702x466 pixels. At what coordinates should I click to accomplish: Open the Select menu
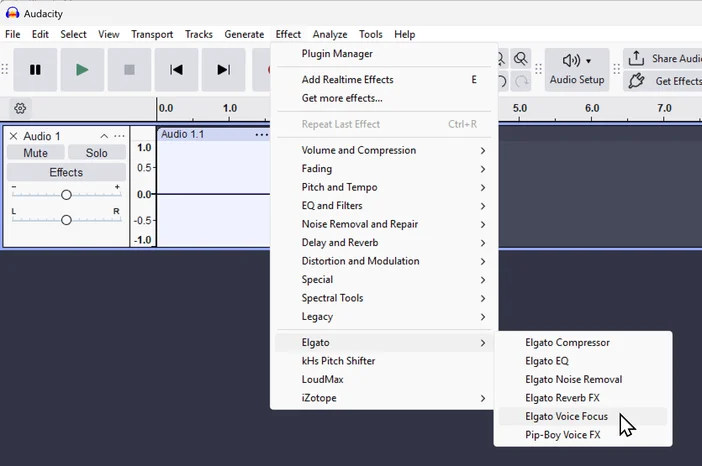(73, 34)
